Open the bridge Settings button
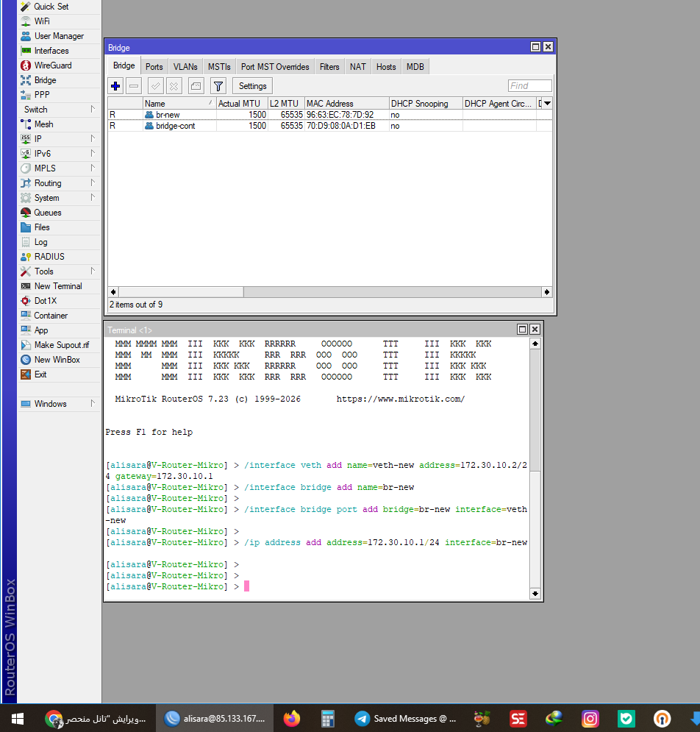Screen dimensions: 700x732 point(252,86)
